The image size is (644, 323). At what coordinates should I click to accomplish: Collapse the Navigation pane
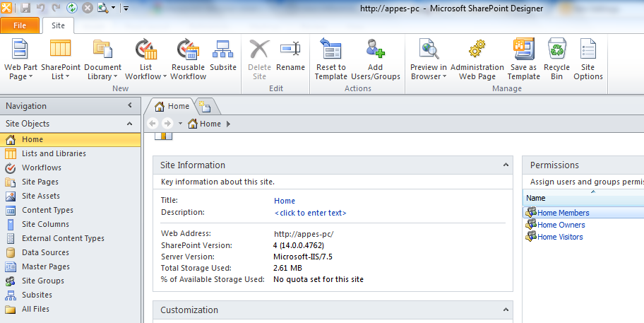130,106
